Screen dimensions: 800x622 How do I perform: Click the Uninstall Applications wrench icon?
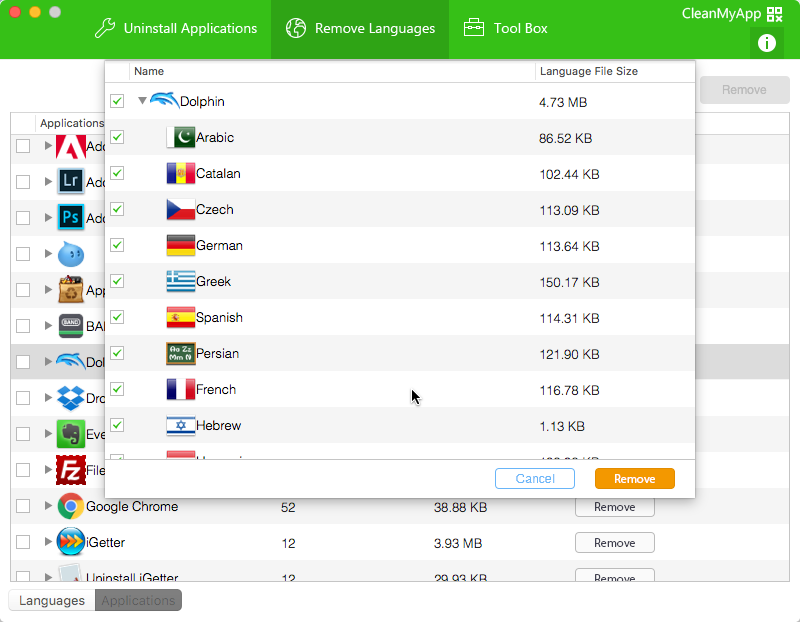click(x=107, y=29)
